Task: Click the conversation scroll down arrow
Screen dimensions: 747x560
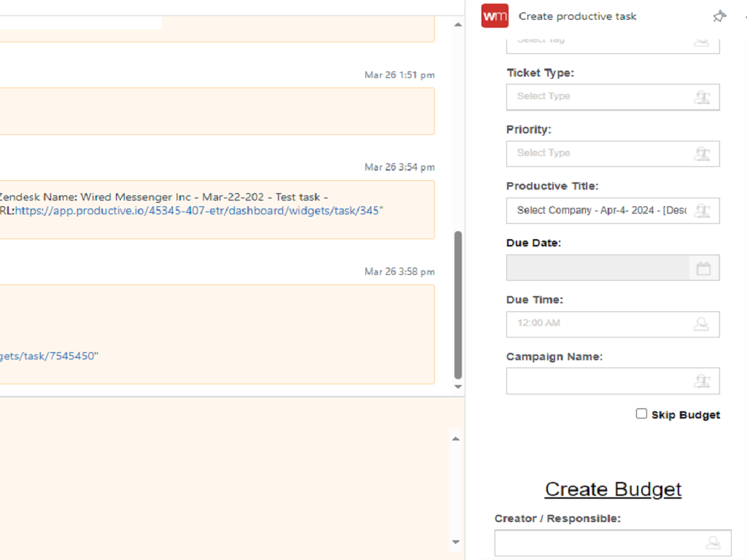Action: (x=458, y=386)
